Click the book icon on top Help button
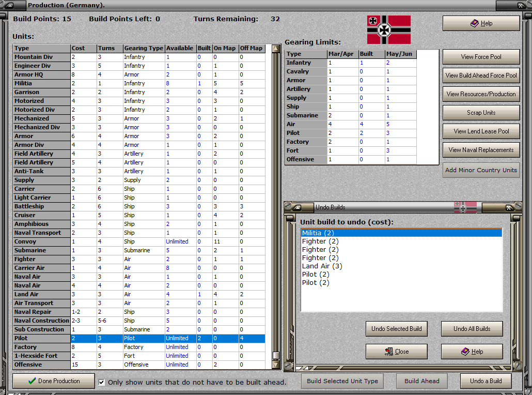The width and height of the screenshot is (532, 395). [x=474, y=23]
